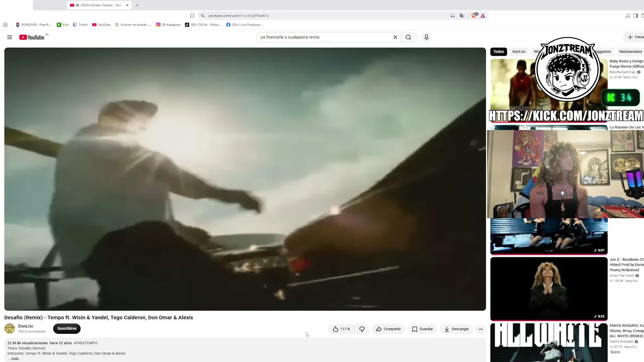Open the Live Producer Facebook bookmark

[x=245, y=25]
